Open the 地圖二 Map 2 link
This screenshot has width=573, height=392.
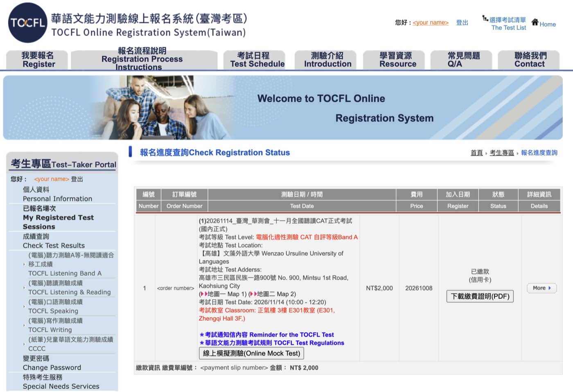point(272,294)
